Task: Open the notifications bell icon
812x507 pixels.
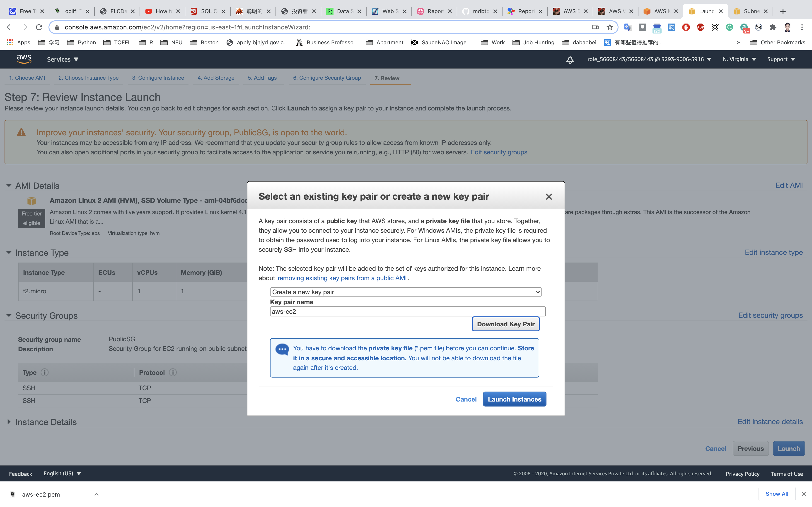Action: (570, 60)
